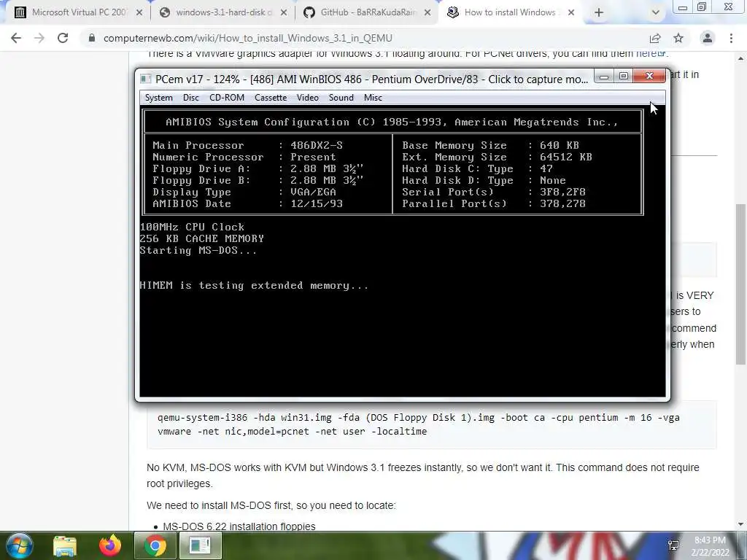The image size is (747, 560).
Task: Switch to Chrome in taskbar
Action: tap(155, 545)
